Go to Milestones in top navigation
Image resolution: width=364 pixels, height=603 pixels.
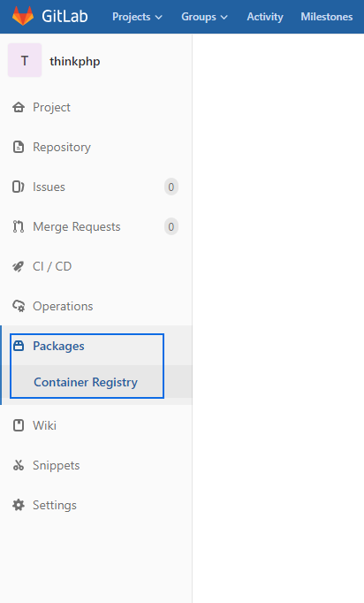pyautogui.click(x=327, y=17)
